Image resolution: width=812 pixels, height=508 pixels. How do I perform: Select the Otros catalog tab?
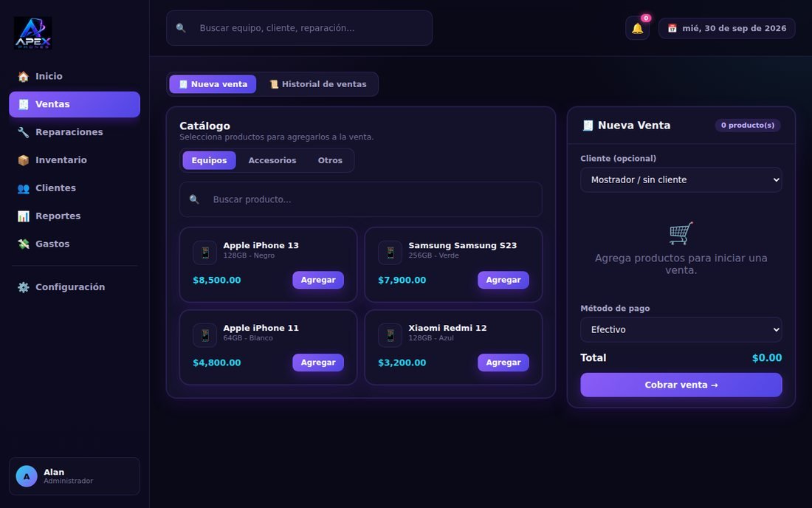pos(330,160)
